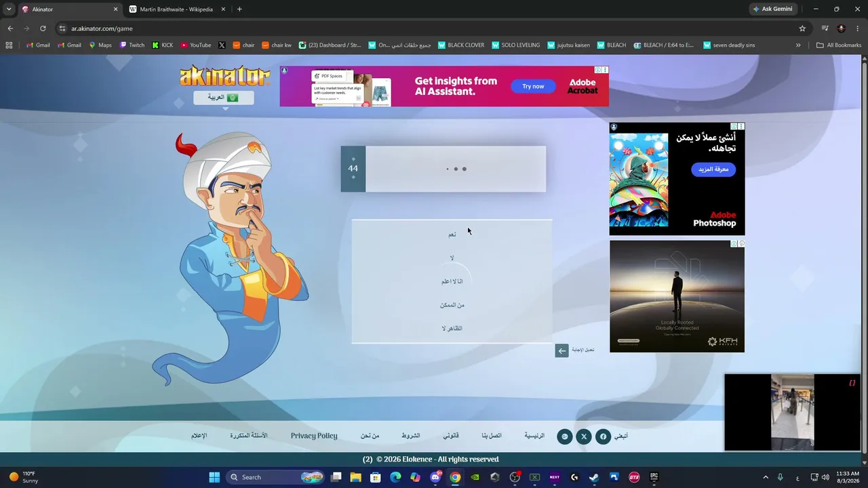This screenshot has width=868, height=488.
Task: Open the YouTube bookmark
Action: pos(196,45)
